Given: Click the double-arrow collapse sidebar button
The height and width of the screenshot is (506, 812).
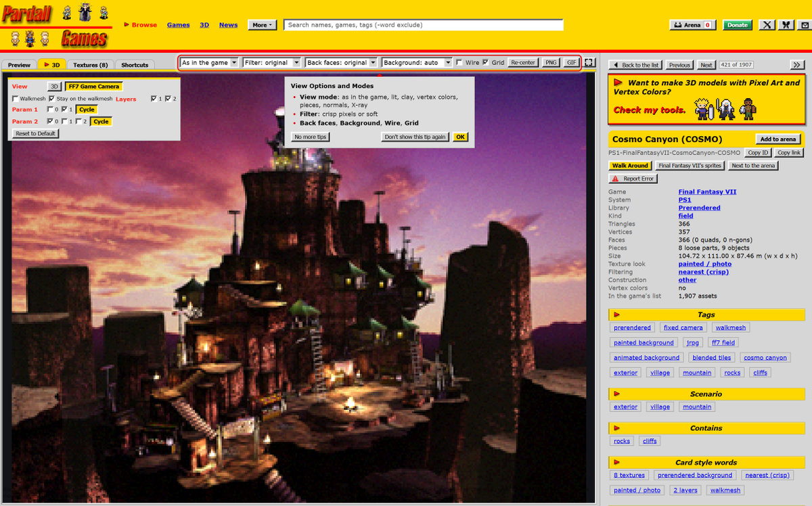Looking at the screenshot, I should click(797, 65).
